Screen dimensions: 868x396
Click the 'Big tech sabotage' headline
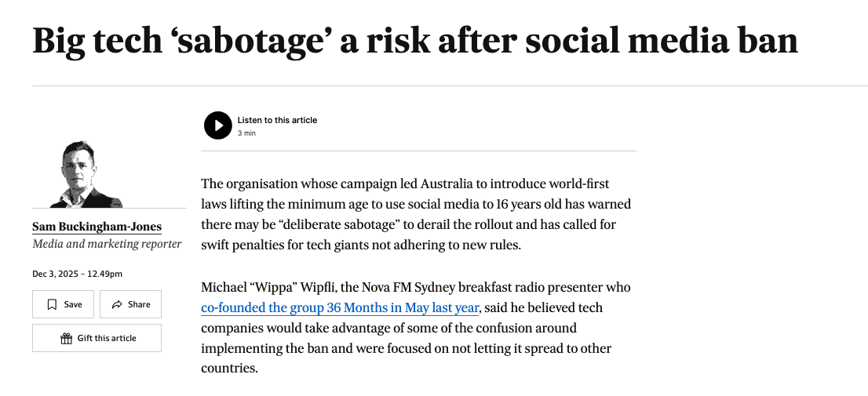414,41
